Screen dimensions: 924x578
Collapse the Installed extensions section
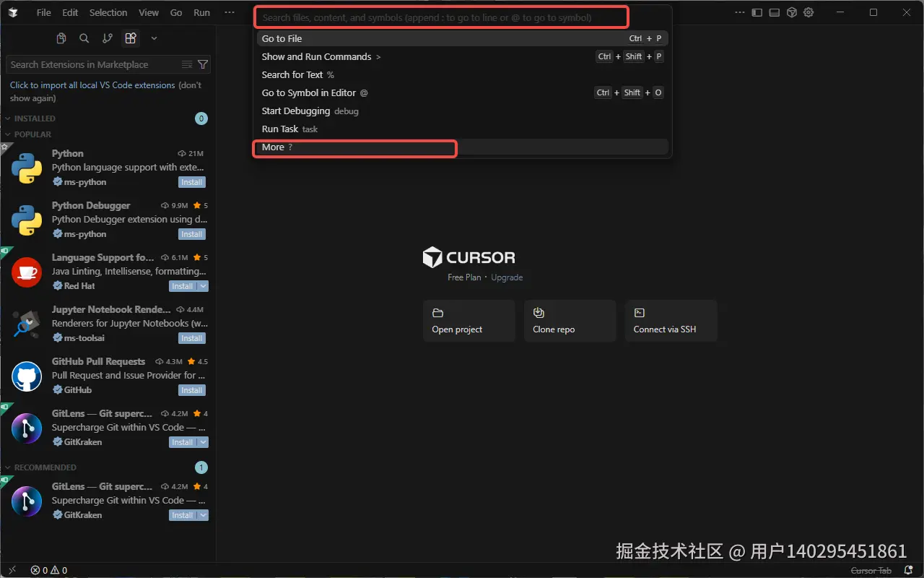click(35, 118)
